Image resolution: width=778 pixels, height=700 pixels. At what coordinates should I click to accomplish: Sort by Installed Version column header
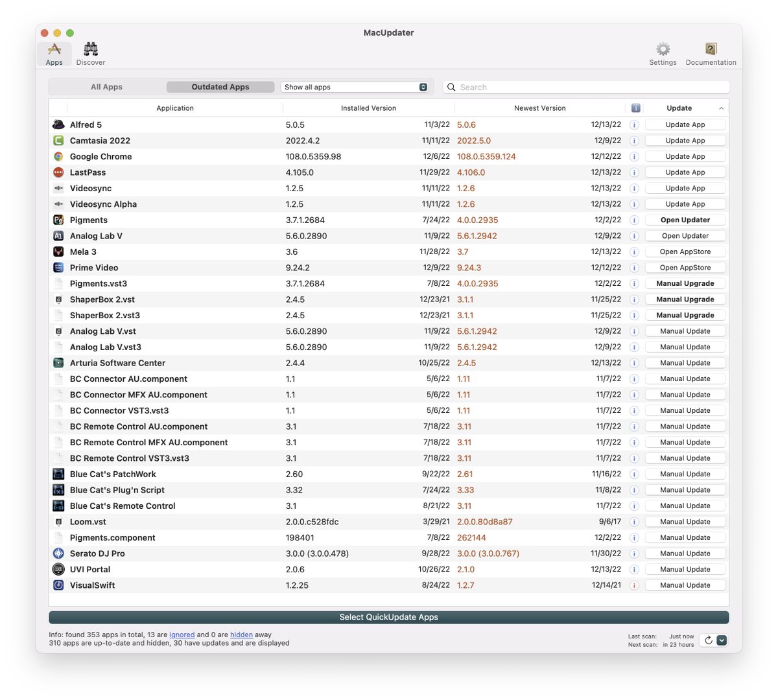click(368, 108)
